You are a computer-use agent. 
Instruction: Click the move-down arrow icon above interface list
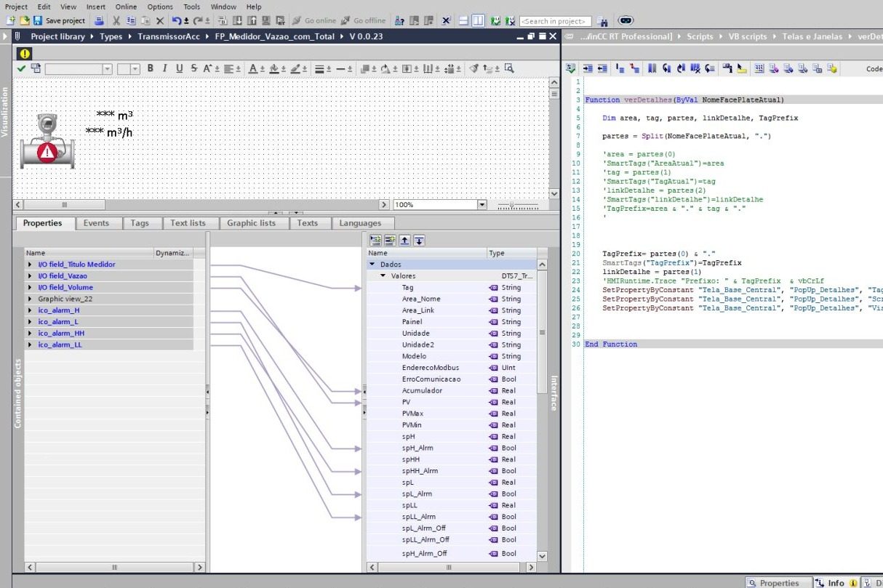click(x=420, y=240)
